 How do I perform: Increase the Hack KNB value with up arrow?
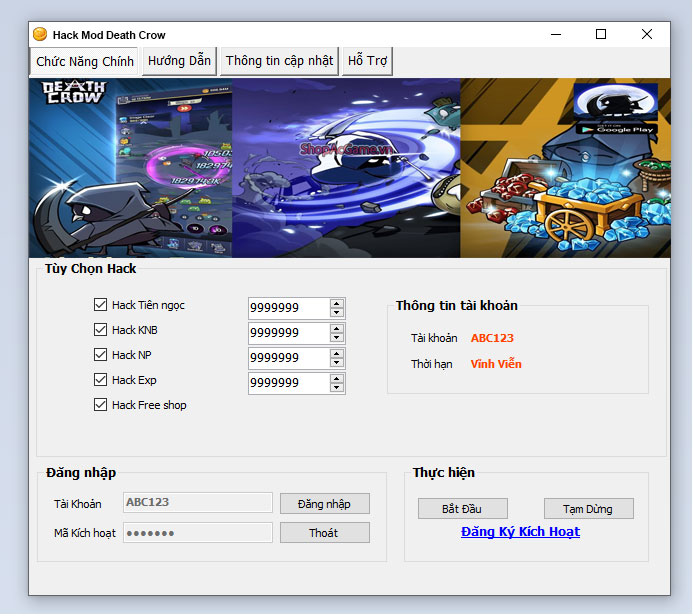tap(337, 329)
